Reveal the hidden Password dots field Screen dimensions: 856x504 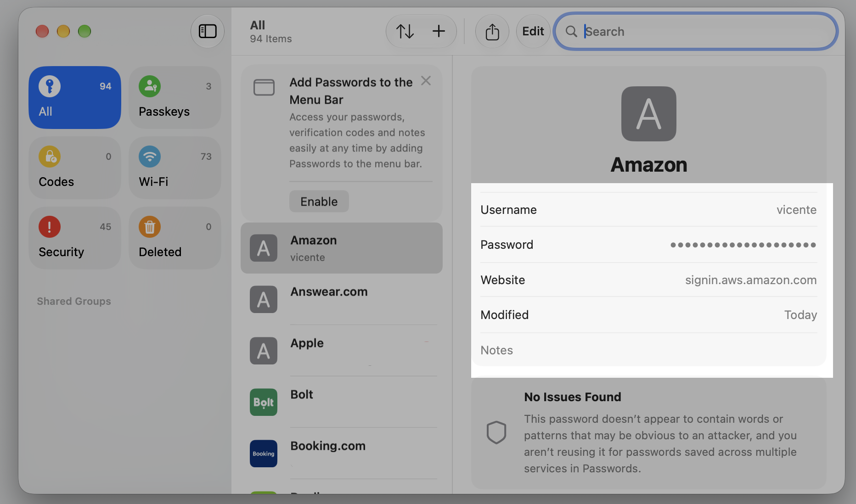click(x=743, y=245)
